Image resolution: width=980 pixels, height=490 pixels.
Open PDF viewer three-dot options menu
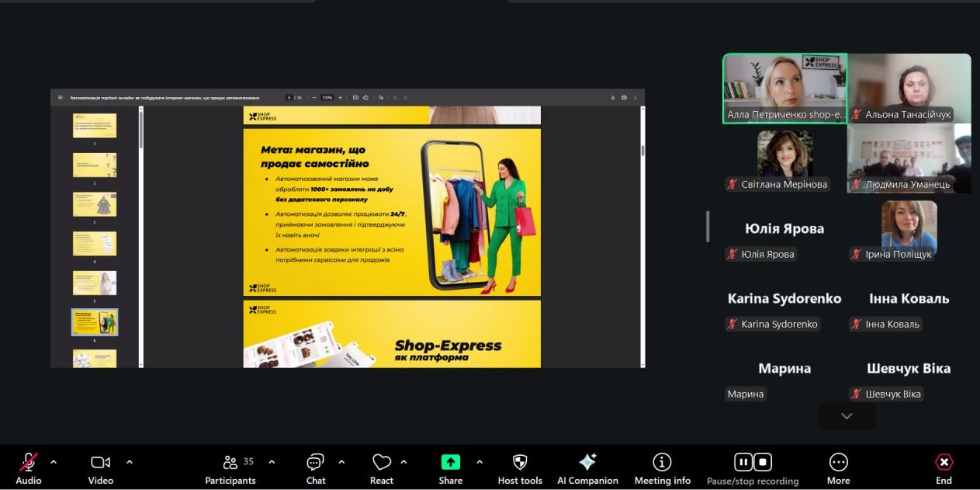[x=635, y=98]
